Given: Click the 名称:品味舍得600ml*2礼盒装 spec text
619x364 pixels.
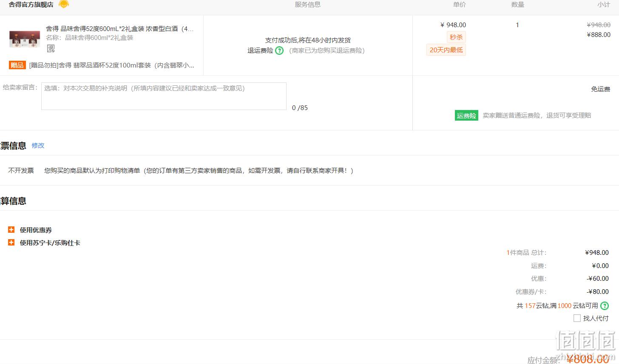Looking at the screenshot, I should point(90,38).
